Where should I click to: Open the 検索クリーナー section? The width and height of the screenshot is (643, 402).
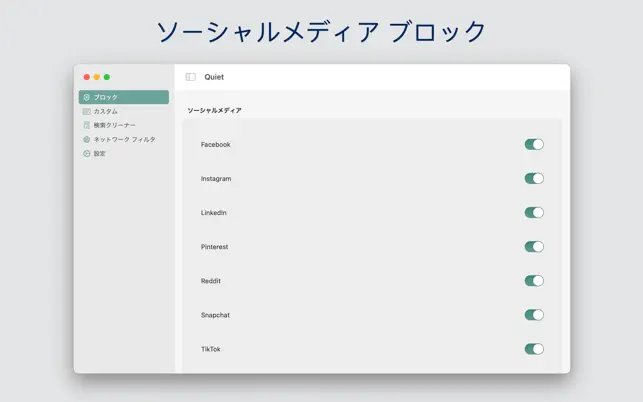click(x=124, y=125)
